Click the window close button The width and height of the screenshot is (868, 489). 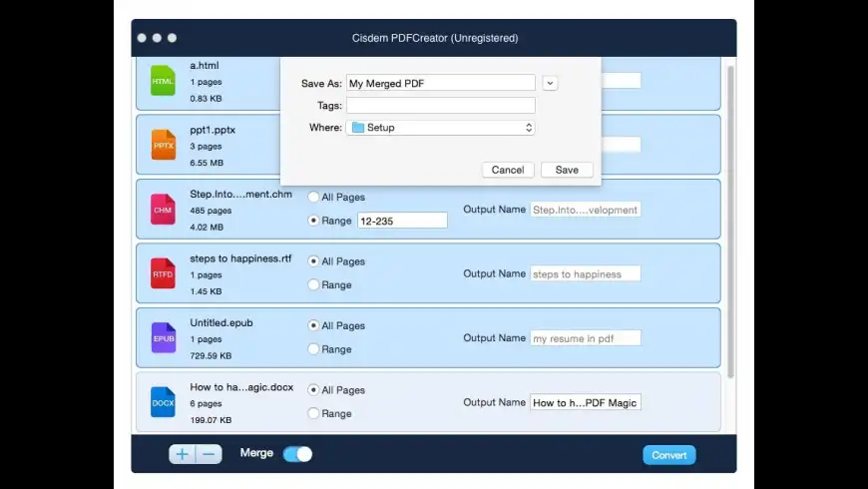coord(142,38)
